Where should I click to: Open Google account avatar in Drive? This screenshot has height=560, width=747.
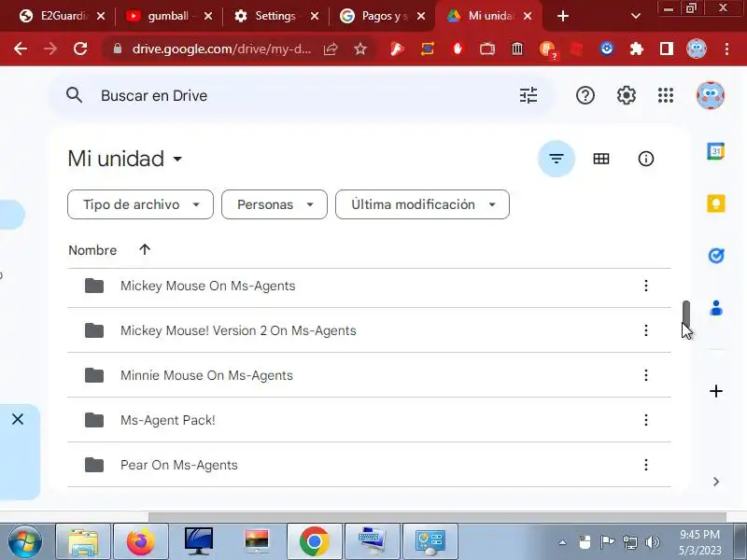711,96
